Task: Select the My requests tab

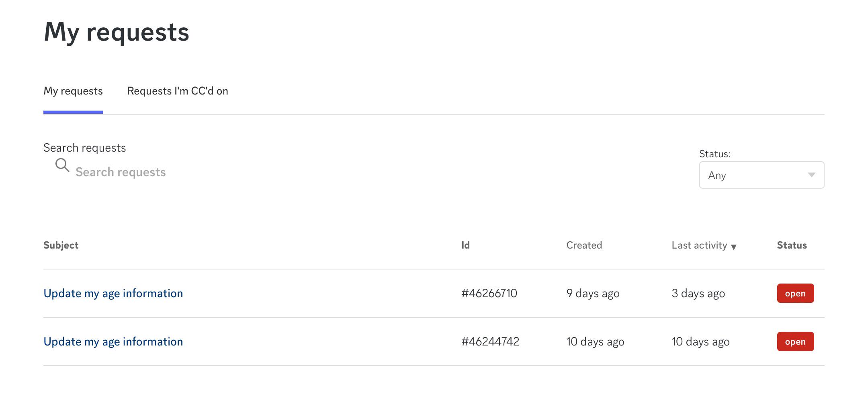Action: [73, 91]
